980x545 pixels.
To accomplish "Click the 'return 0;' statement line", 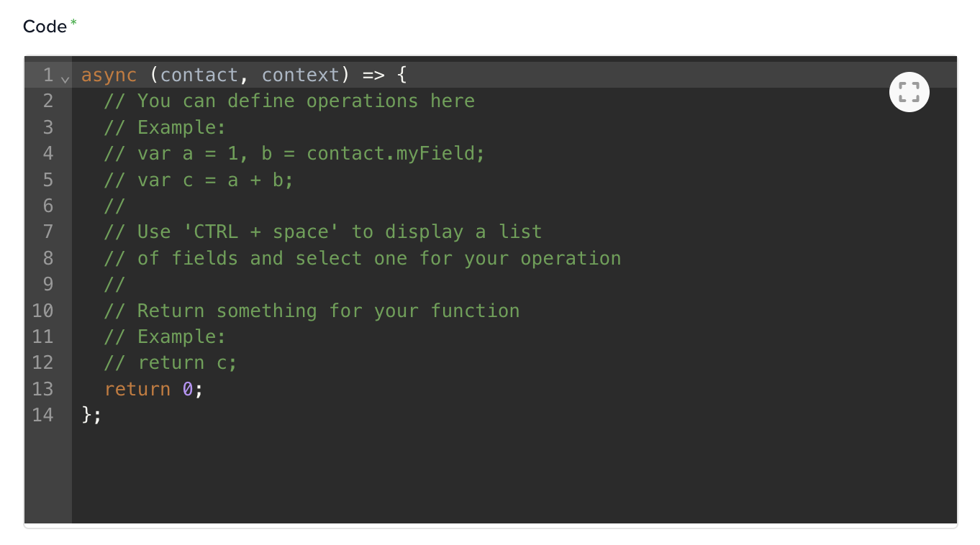I will pos(154,389).
